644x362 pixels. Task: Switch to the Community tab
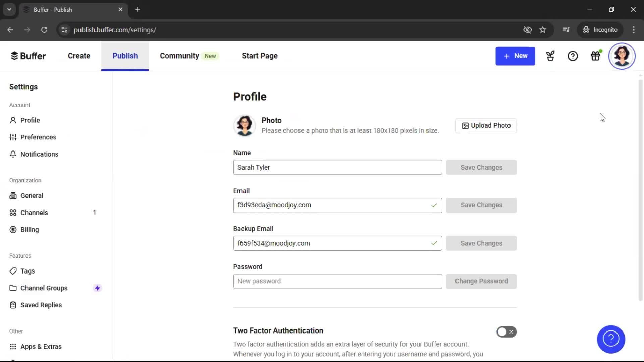[x=179, y=56]
